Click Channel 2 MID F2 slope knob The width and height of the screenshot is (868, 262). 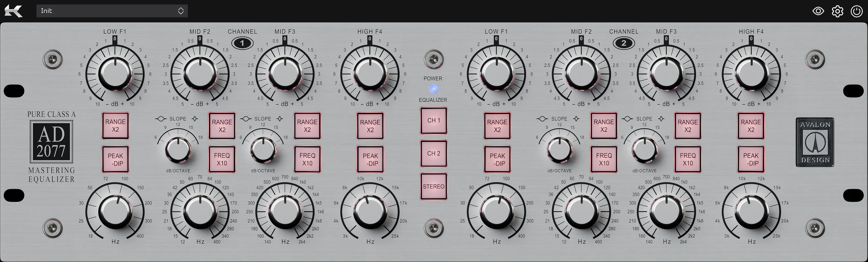559,149
